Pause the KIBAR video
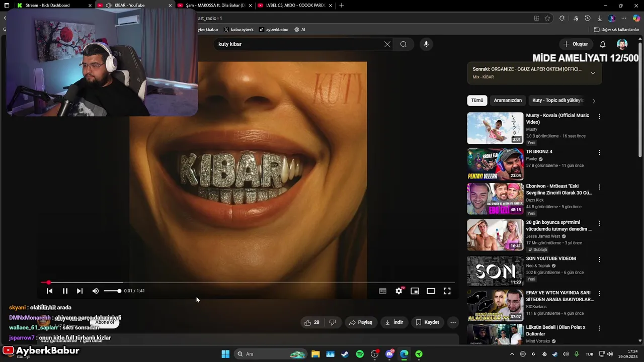Screen dimensions: 644x362 [65, 291]
